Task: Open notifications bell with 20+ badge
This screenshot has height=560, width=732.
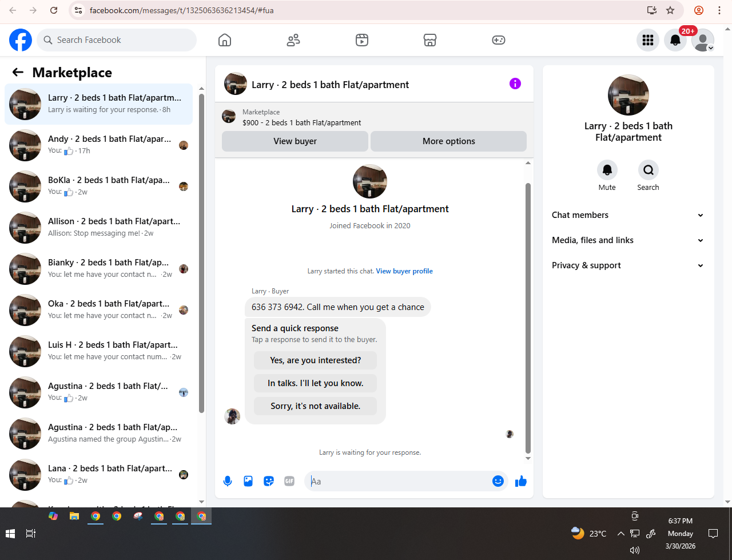Action: (x=675, y=40)
